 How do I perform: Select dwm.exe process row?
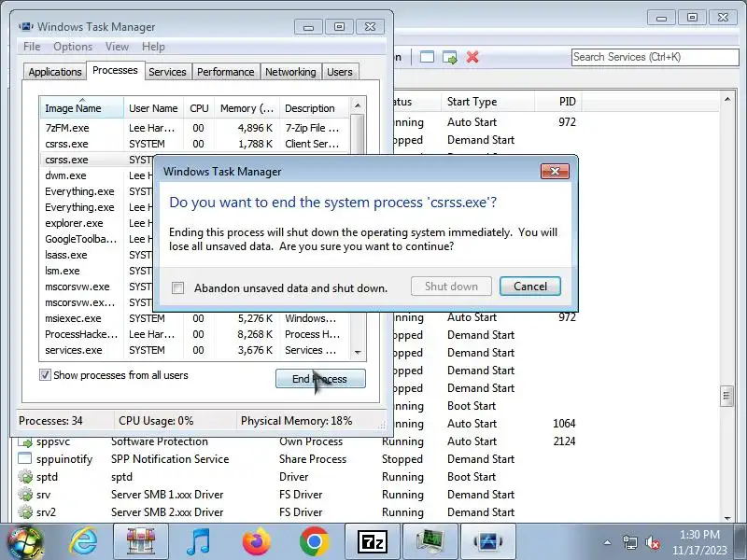(x=97, y=175)
